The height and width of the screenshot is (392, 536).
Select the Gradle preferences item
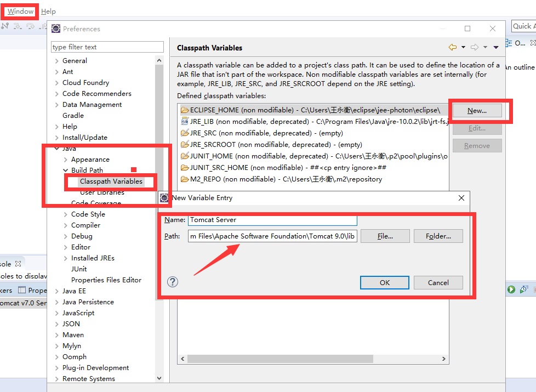73,116
